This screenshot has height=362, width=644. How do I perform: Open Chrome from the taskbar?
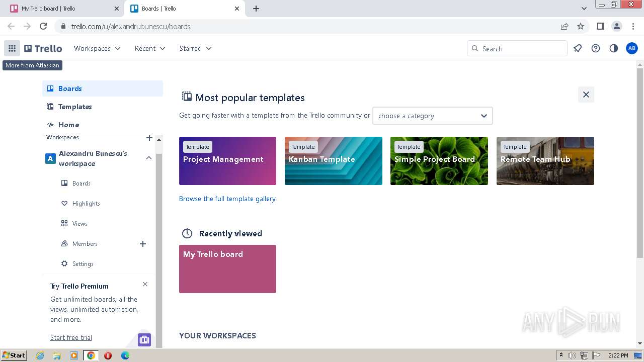(91, 355)
